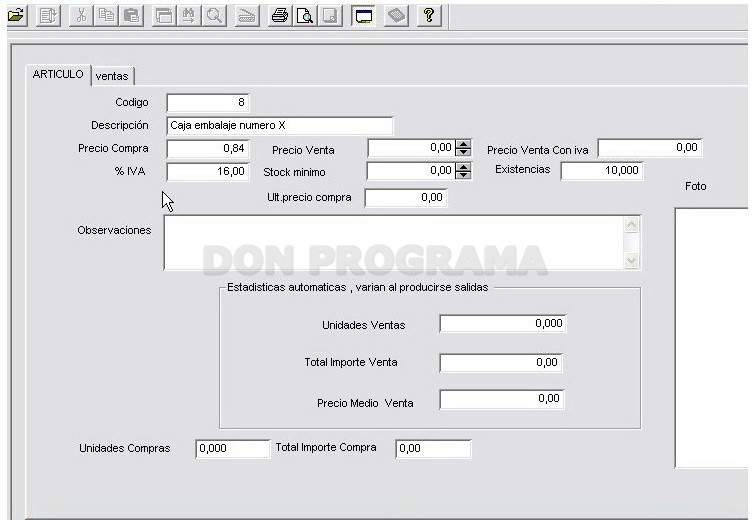Increase Precio Venta with up arrow

coord(463,144)
